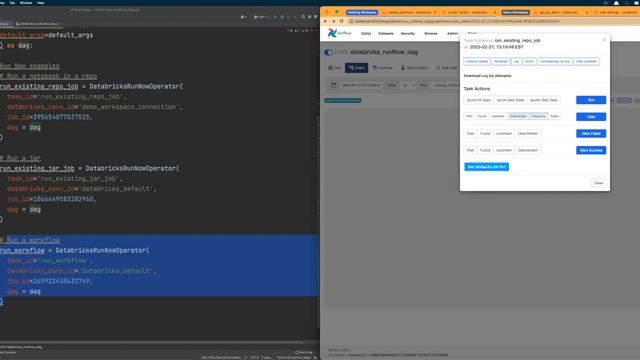Screen dimensions: 640x360
Task: Open the Browse menu in Airflow navbar
Action: pos(431,33)
